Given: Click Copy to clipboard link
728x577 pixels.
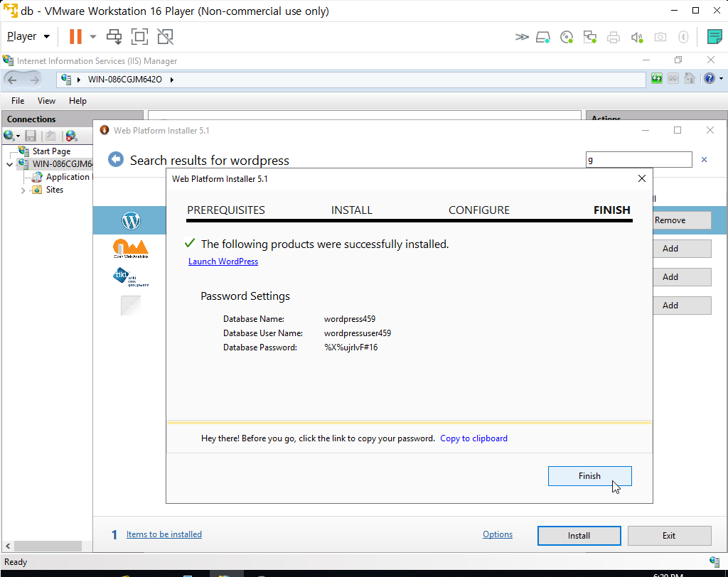Looking at the screenshot, I should coord(473,438).
